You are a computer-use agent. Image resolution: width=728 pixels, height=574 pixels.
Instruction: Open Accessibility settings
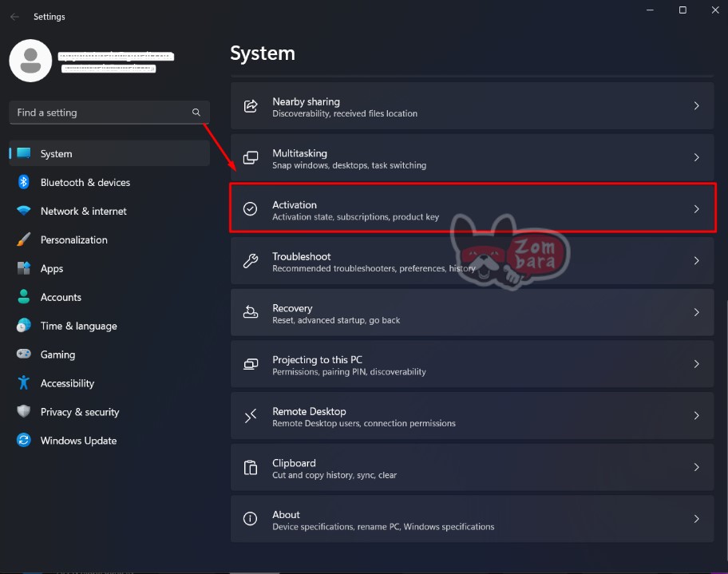(109, 383)
